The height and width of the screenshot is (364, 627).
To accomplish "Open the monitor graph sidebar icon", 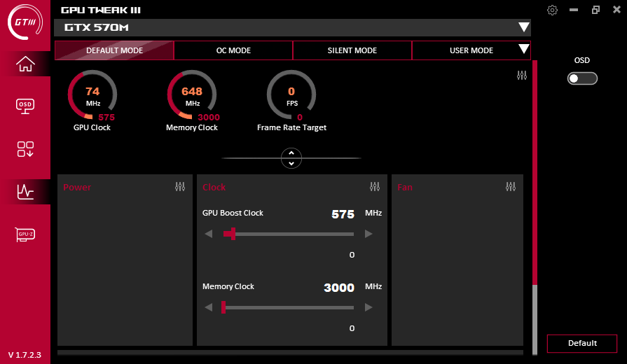I will [x=25, y=192].
